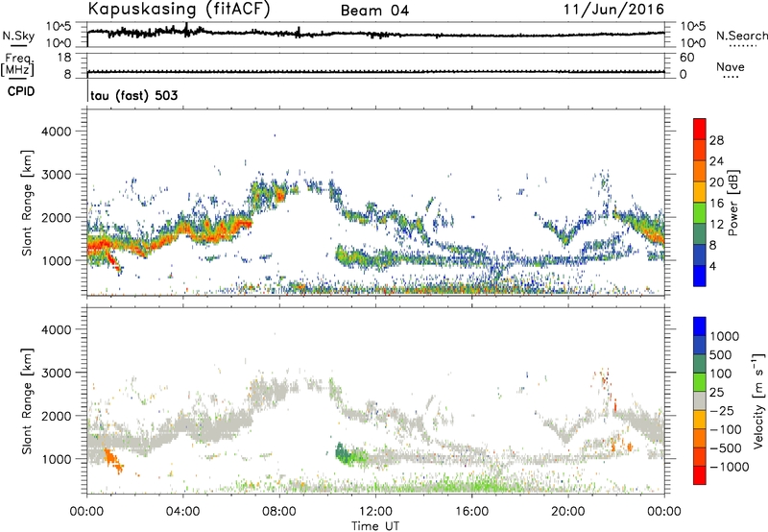Image resolution: width=768 pixels, height=532 pixels.
Task: Click the Kapuskasing (fitACF) plot title
Action: click(179, 9)
